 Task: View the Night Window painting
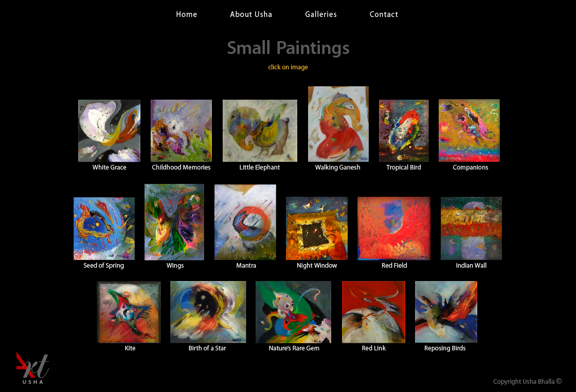317,228
